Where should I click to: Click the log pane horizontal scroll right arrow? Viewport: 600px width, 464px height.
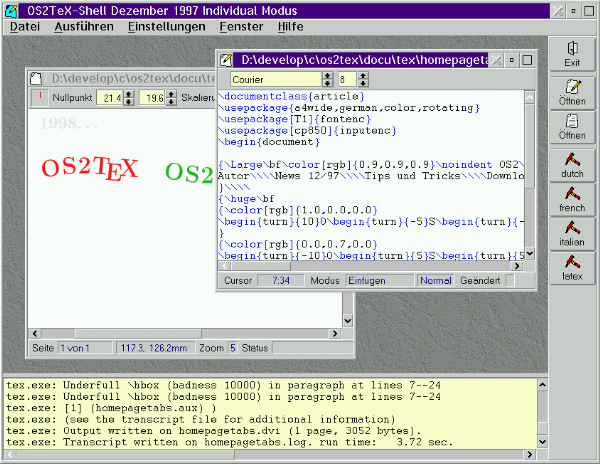(x=530, y=454)
